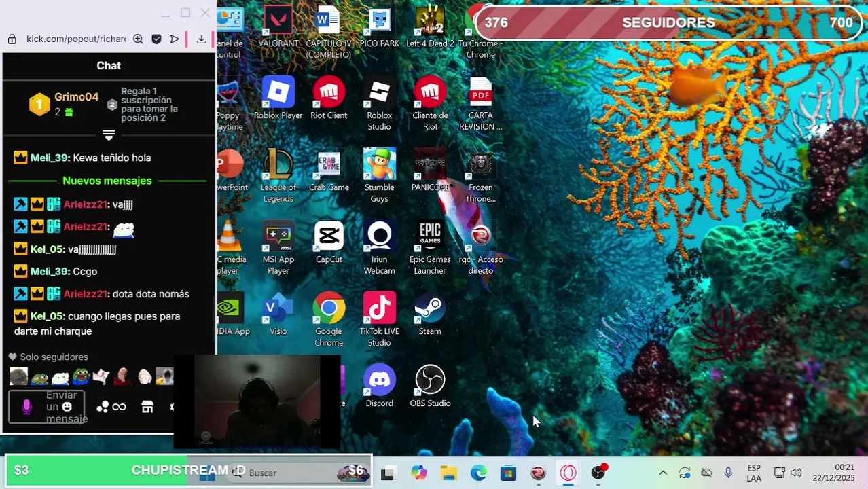
Task: Open Microsoft Edge on the taskbar
Action: (479, 473)
